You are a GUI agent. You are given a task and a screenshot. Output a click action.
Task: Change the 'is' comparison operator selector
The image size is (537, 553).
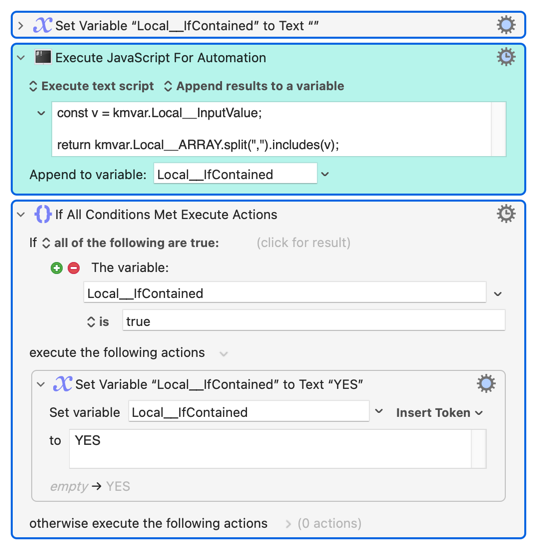98,322
